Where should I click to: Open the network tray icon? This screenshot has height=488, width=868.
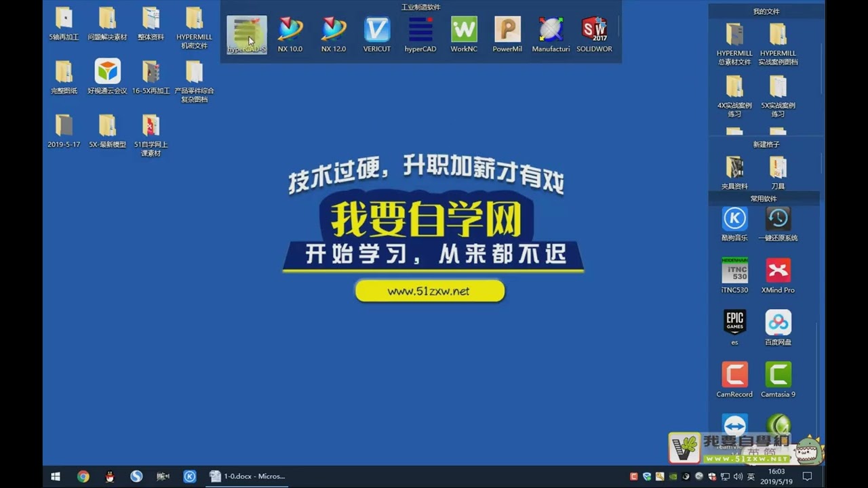(x=725, y=476)
